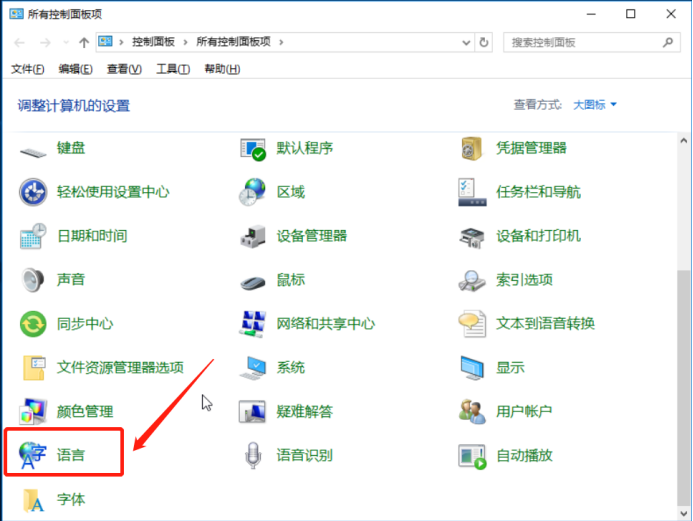
Task: Open the 鼠标 mouse icon
Action: point(253,282)
